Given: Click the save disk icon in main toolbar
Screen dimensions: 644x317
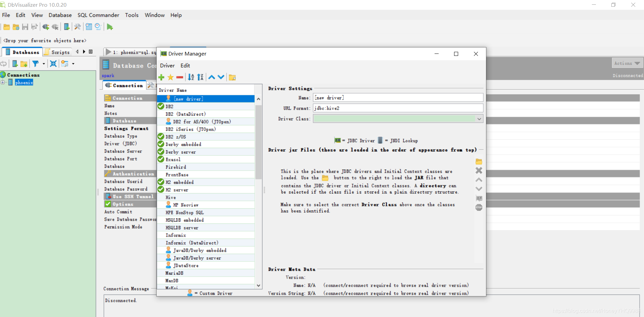Looking at the screenshot, I should [x=25, y=27].
